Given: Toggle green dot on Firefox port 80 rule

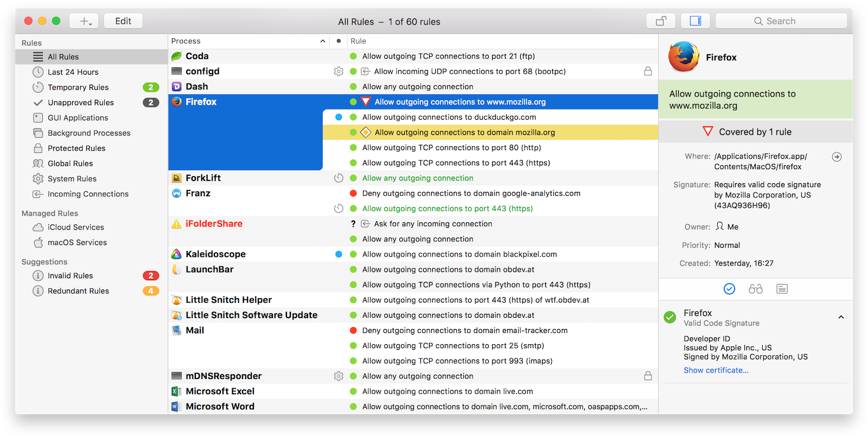Looking at the screenshot, I should tap(353, 147).
